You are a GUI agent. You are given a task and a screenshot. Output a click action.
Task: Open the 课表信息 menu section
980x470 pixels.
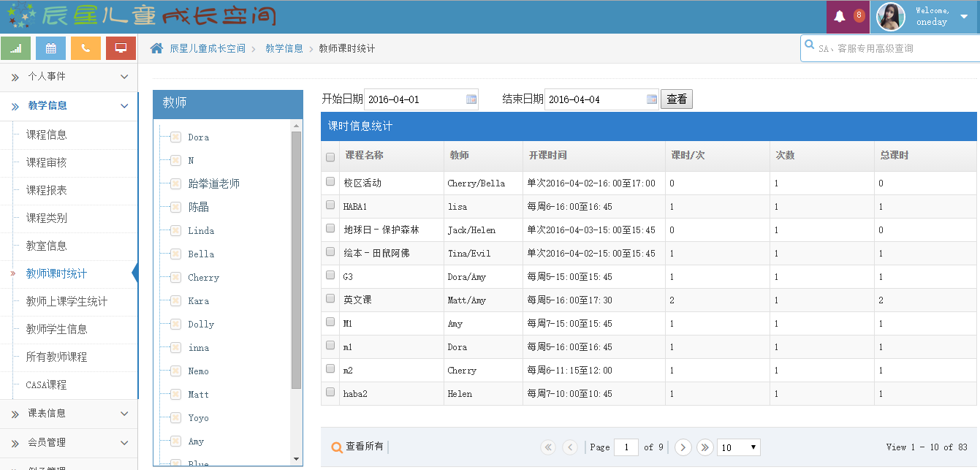[68, 414]
